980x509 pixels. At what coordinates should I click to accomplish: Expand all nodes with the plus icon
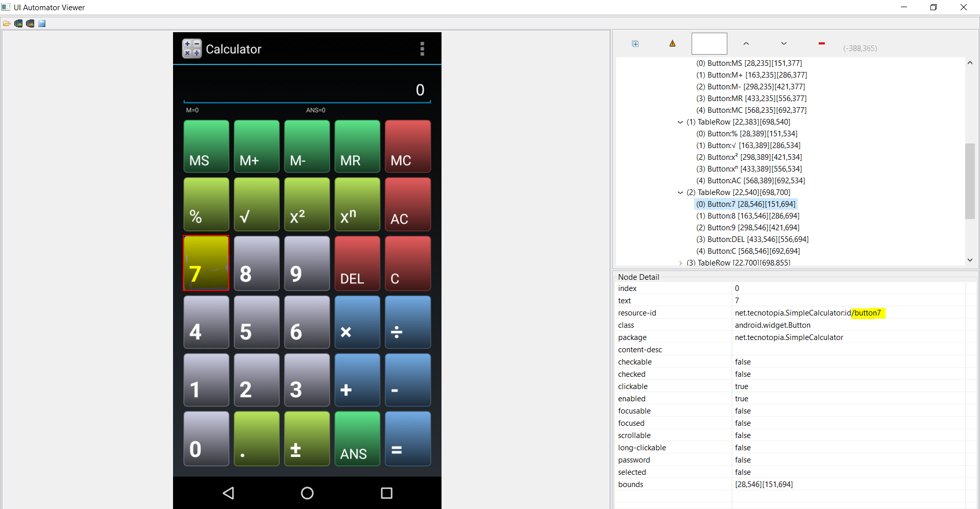click(635, 44)
